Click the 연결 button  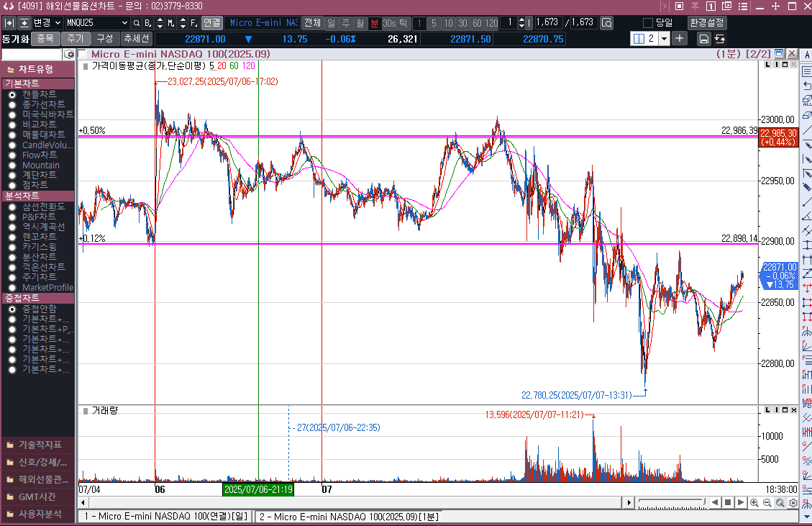pos(211,23)
